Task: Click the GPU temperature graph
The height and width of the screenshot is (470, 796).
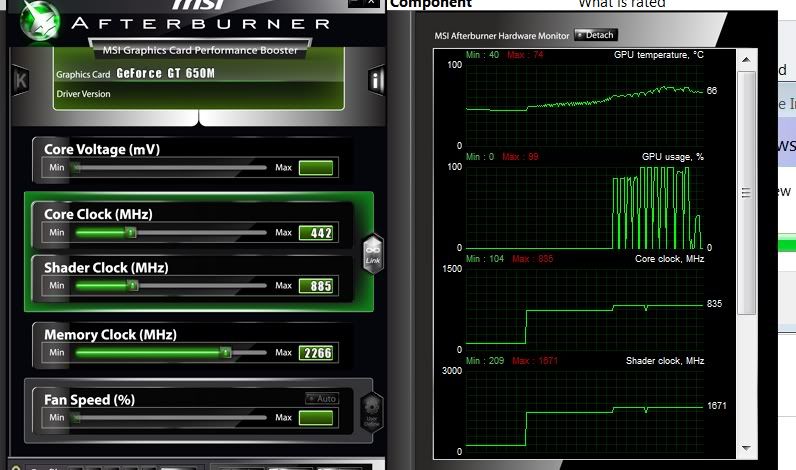Action: click(x=585, y=105)
